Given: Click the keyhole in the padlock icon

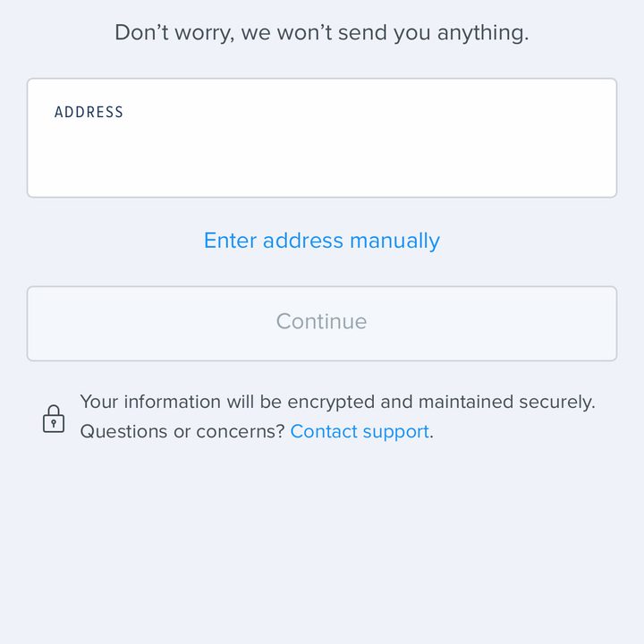Looking at the screenshot, I should coord(54,423).
